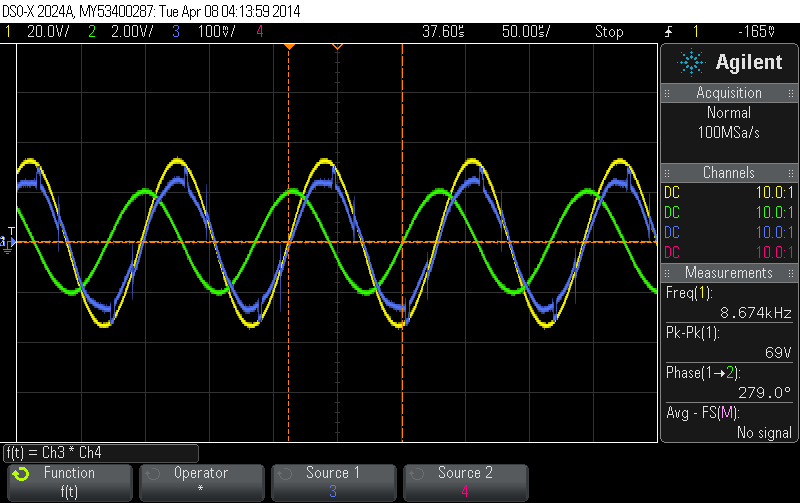Click the green rotate icon on Function softkey
This screenshot has width=800, height=503.
[21, 474]
